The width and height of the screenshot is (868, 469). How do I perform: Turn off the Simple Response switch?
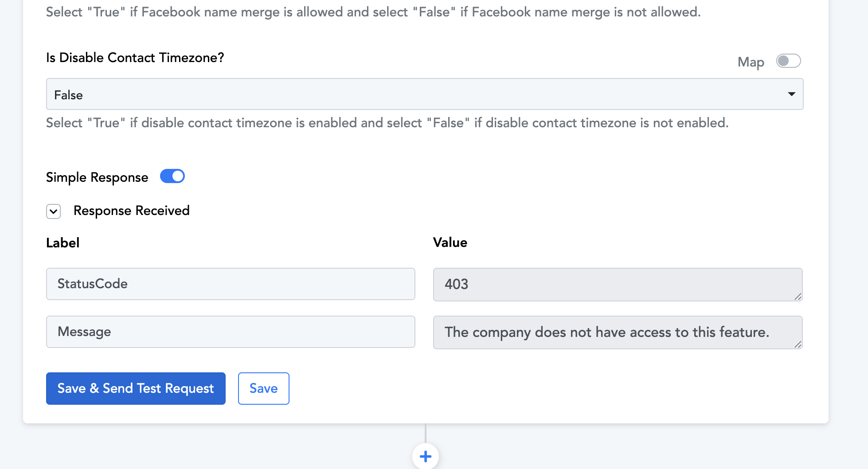click(172, 176)
